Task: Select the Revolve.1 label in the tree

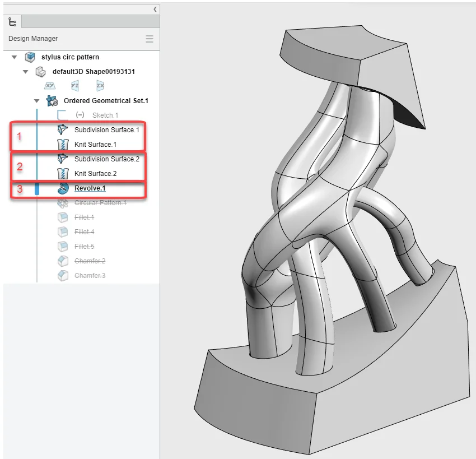Action: [90, 188]
